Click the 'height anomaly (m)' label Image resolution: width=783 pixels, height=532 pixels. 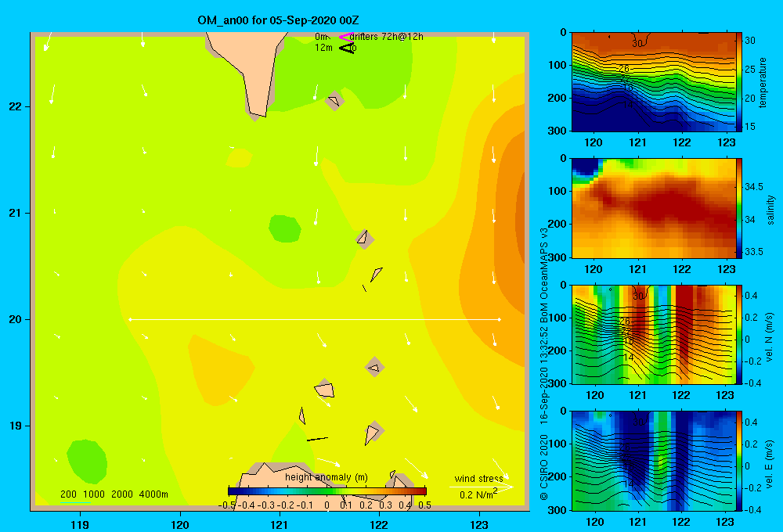point(326,477)
